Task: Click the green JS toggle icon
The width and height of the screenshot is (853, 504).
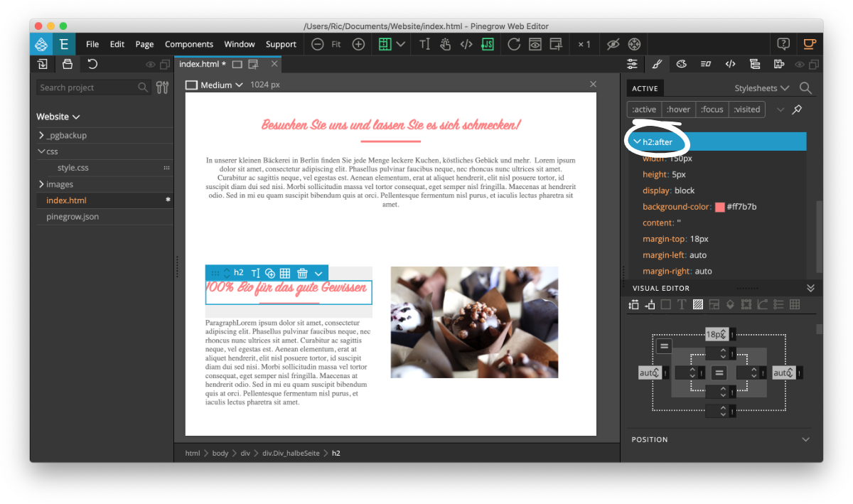Action: (488, 44)
